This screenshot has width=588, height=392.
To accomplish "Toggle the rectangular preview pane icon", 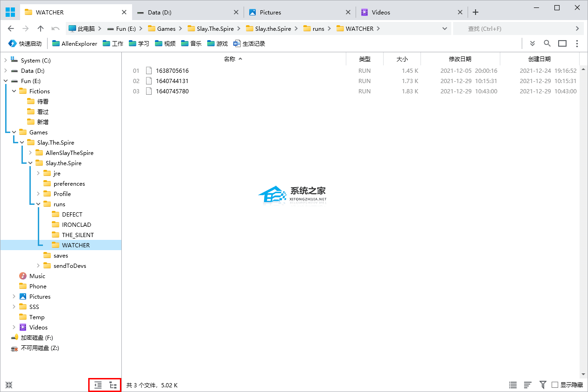I will click(562, 43).
